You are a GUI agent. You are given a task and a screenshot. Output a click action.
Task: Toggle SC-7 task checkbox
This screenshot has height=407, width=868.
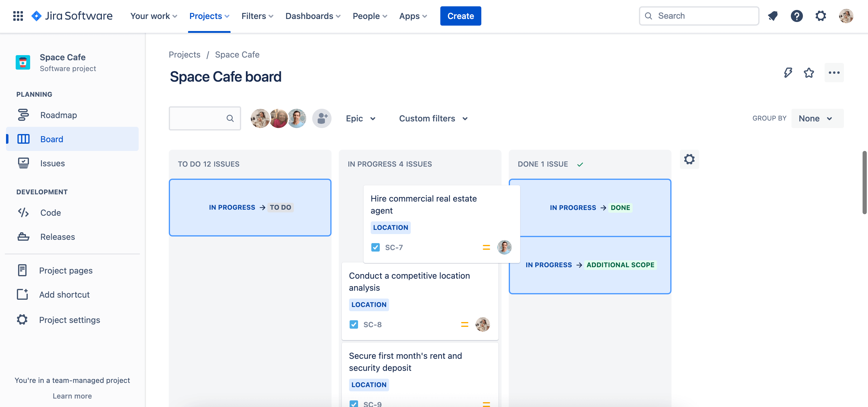click(x=375, y=247)
